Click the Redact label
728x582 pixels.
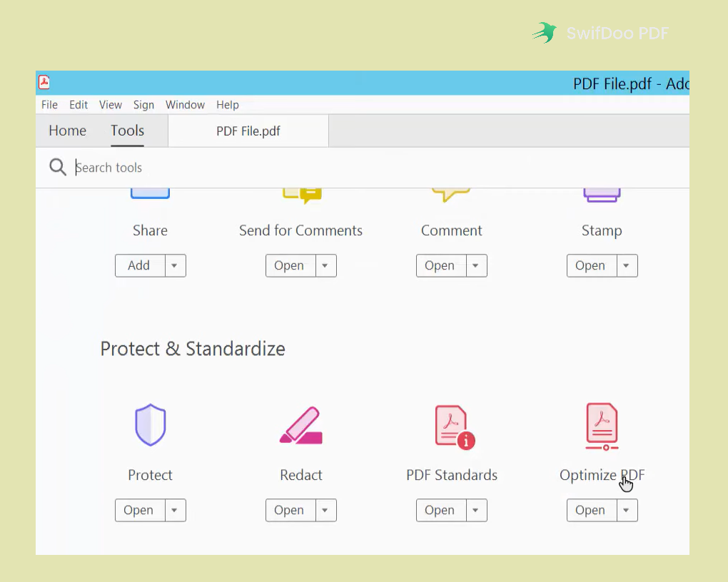[x=301, y=475]
